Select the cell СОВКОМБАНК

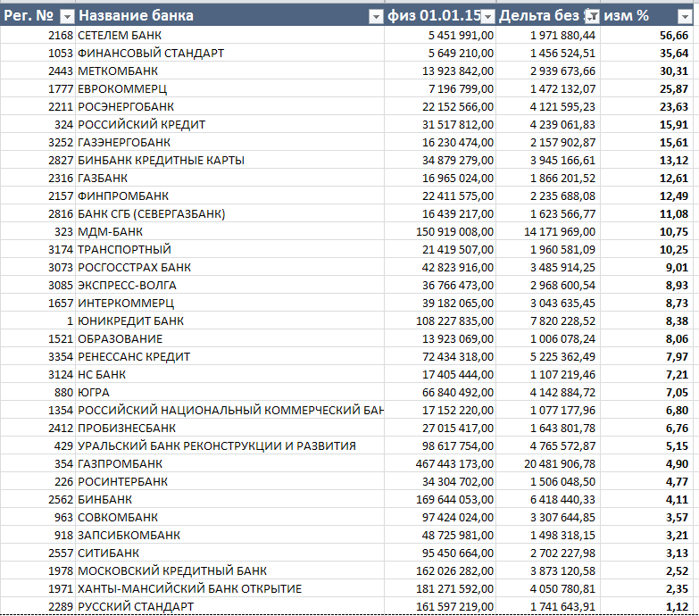pyautogui.click(x=229, y=517)
